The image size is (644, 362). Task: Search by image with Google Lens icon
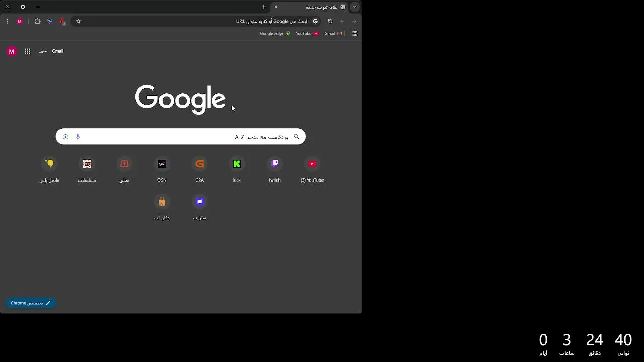65,136
